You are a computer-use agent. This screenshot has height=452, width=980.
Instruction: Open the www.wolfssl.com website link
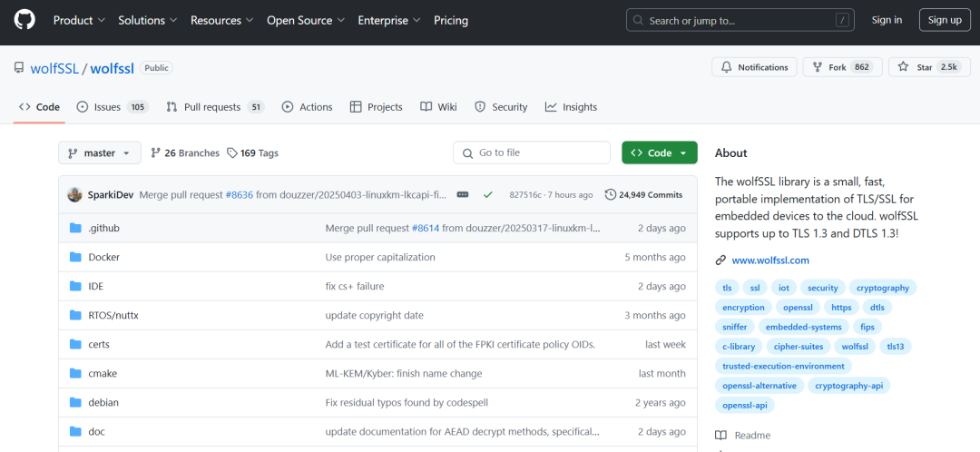point(770,260)
